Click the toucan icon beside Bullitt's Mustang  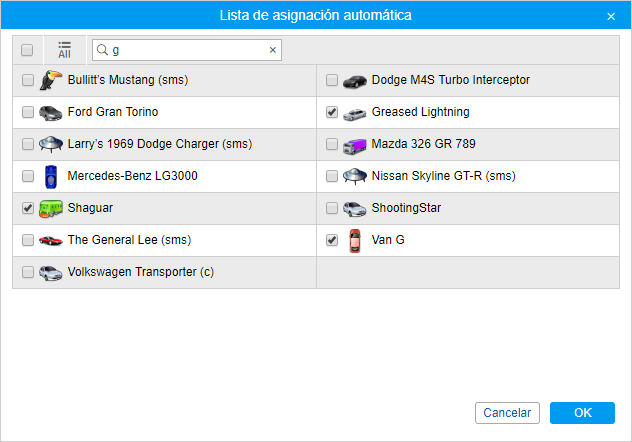[x=51, y=80]
